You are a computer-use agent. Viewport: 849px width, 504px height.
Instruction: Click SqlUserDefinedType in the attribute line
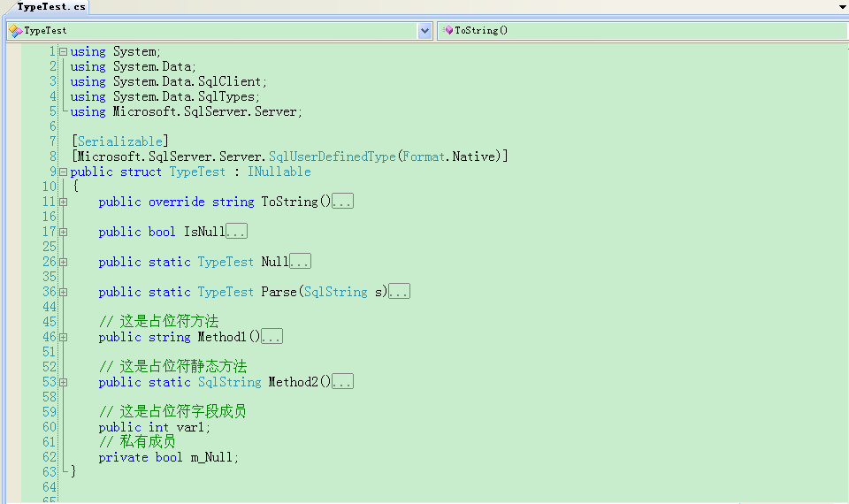333,157
